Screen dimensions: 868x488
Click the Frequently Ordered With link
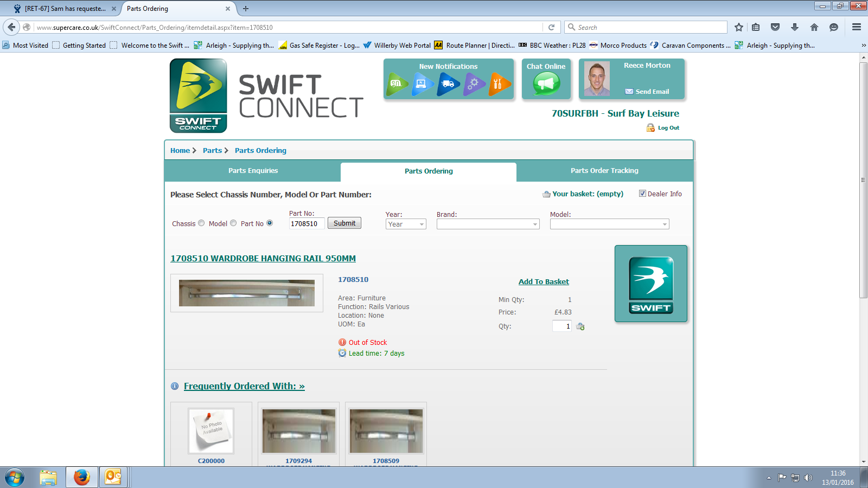tap(244, 386)
